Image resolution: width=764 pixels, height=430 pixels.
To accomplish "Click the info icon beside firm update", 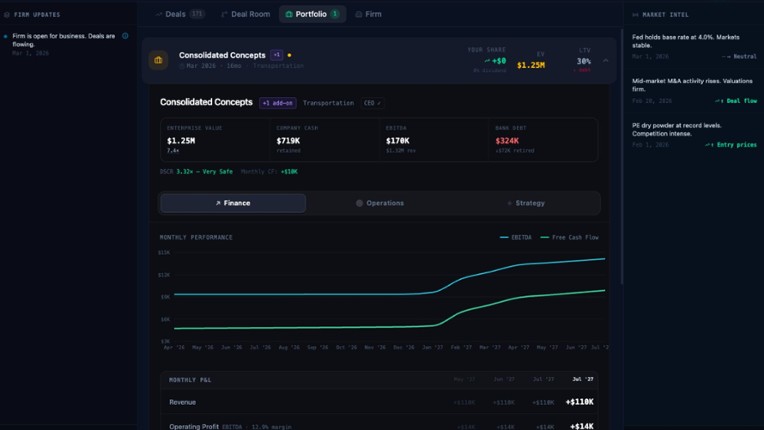I will tap(125, 36).
